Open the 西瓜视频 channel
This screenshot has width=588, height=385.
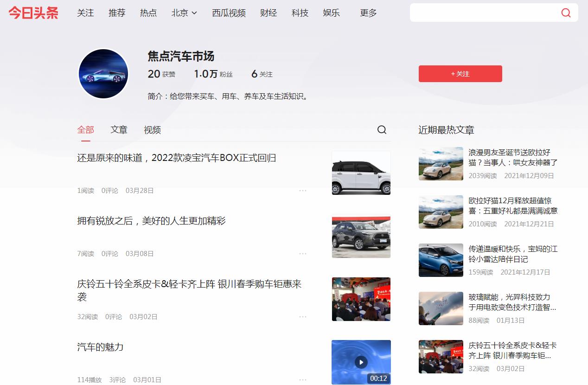tap(229, 13)
